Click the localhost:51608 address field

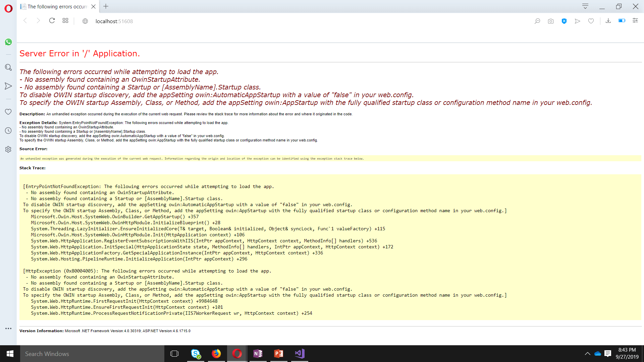coord(114,21)
